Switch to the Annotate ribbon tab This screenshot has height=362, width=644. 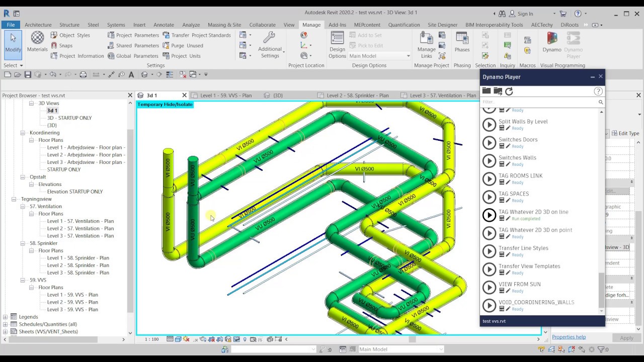pos(164,25)
